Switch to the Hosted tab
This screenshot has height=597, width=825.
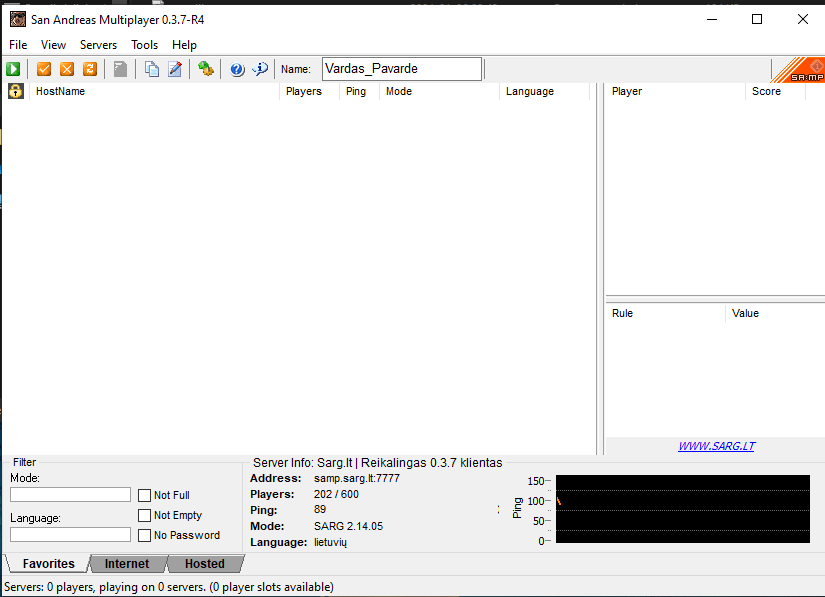205,564
